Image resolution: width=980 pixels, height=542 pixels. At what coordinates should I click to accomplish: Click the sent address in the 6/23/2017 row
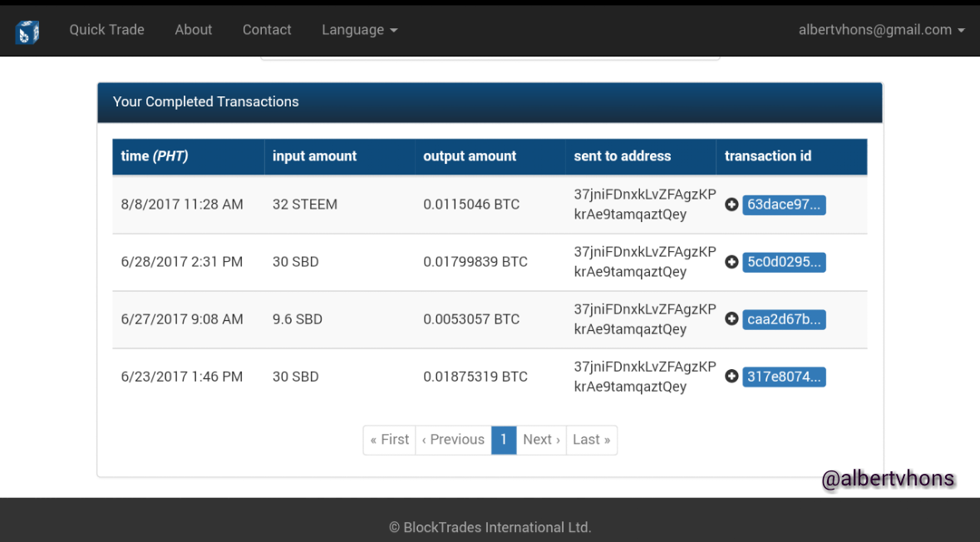coord(645,377)
